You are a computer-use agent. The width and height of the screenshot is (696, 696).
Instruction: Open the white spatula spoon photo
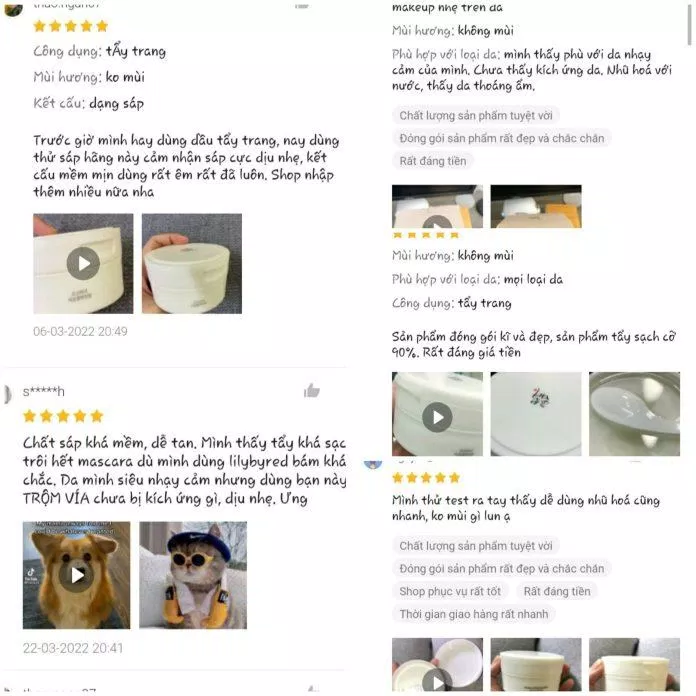634,414
